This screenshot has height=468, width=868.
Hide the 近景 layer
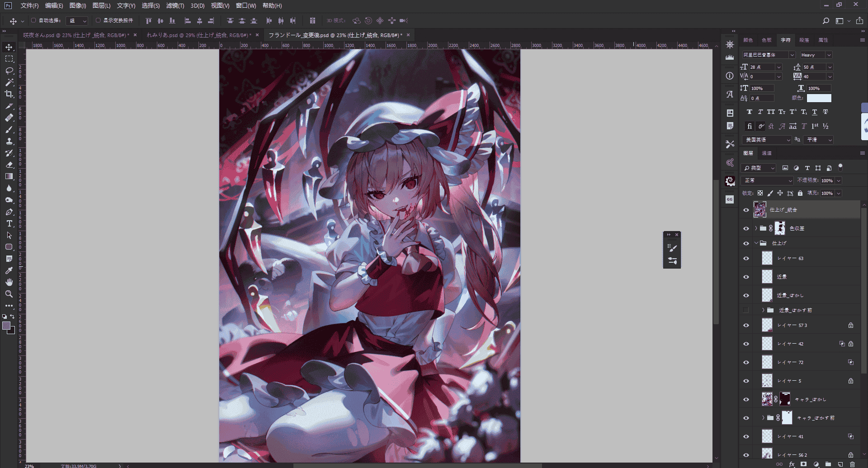(x=746, y=277)
